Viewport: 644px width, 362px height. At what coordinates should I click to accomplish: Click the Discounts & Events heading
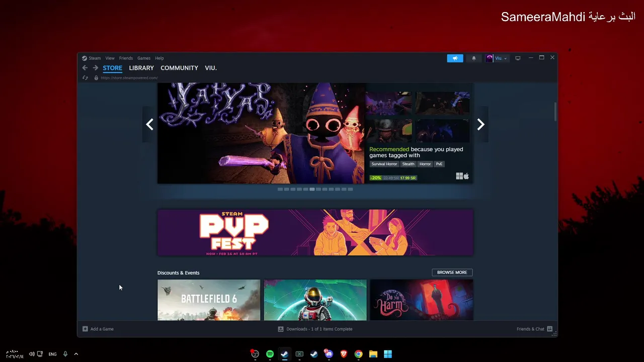[179, 273]
